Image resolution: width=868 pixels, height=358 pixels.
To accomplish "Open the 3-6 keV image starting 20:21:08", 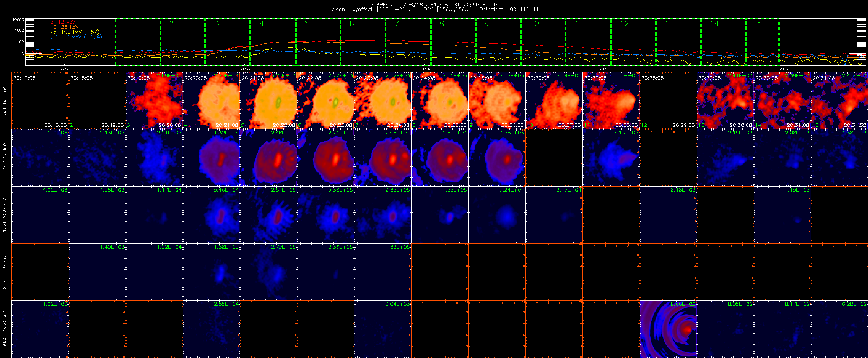I will (268, 101).
